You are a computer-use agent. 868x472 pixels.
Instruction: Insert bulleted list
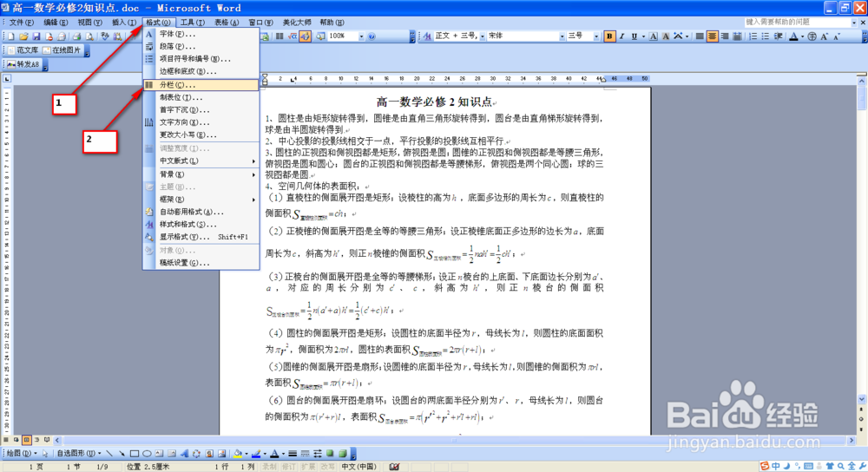tap(765, 36)
